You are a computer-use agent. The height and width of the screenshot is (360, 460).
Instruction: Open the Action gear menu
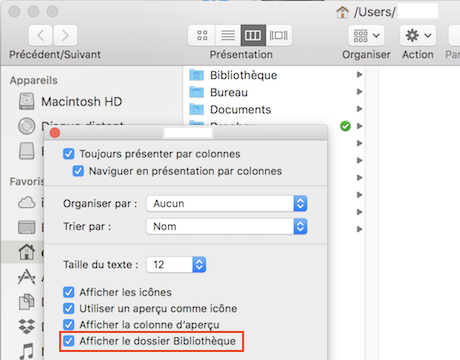(418, 35)
